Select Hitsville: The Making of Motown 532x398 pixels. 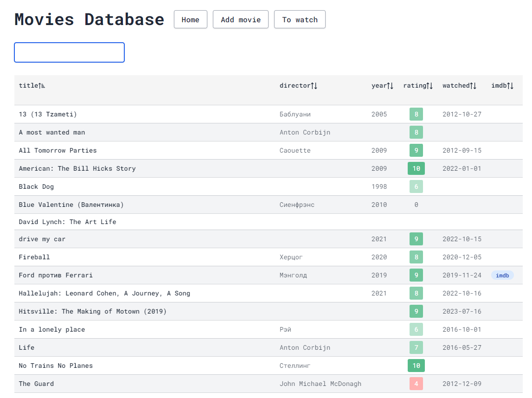coord(93,311)
